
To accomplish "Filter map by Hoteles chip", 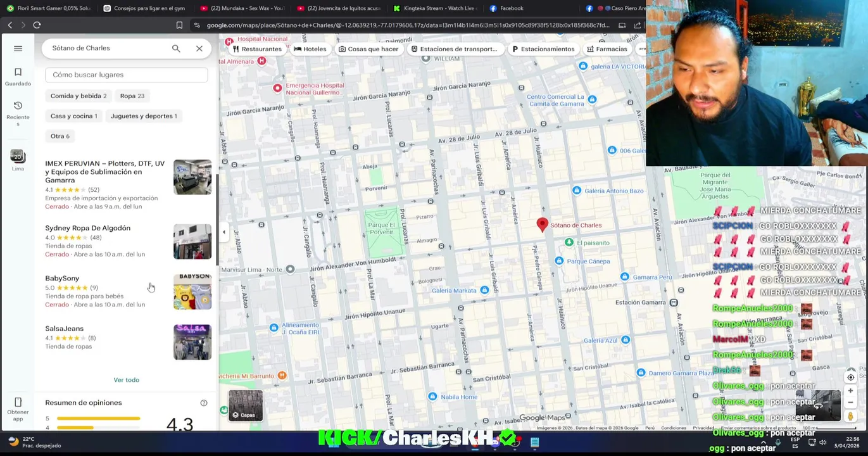I will pos(310,49).
